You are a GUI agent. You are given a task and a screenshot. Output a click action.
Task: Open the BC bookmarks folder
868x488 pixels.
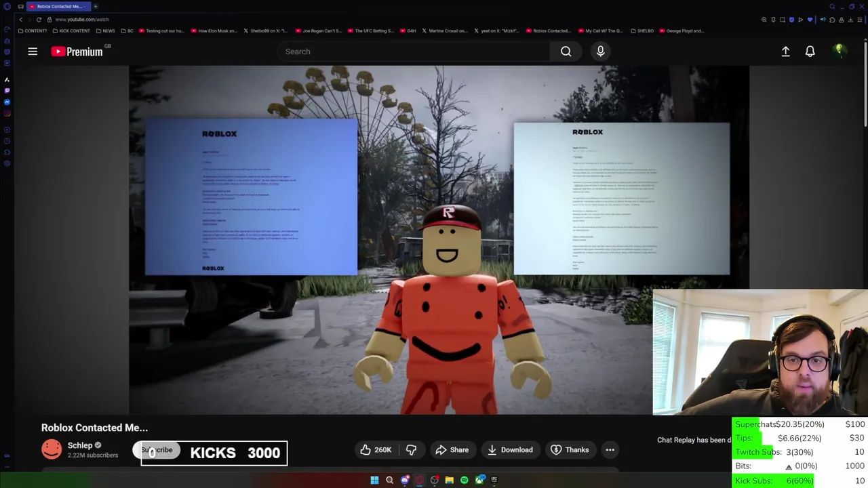[x=127, y=30]
